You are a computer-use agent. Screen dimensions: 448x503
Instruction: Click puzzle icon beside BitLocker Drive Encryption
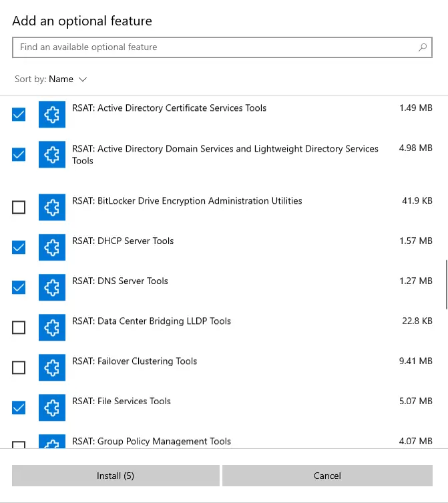[x=52, y=207]
